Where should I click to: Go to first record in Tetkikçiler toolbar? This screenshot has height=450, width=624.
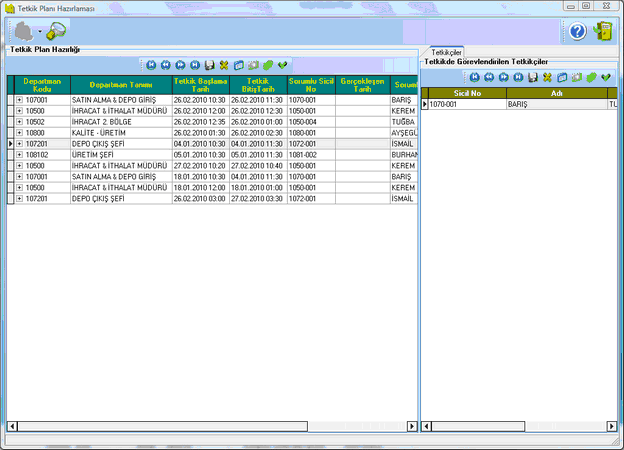(x=474, y=77)
